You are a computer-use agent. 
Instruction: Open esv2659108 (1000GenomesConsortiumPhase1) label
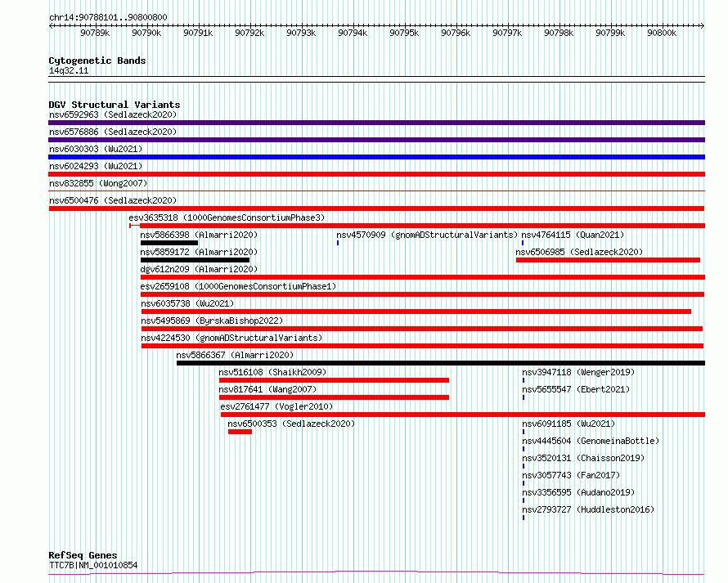(238, 286)
